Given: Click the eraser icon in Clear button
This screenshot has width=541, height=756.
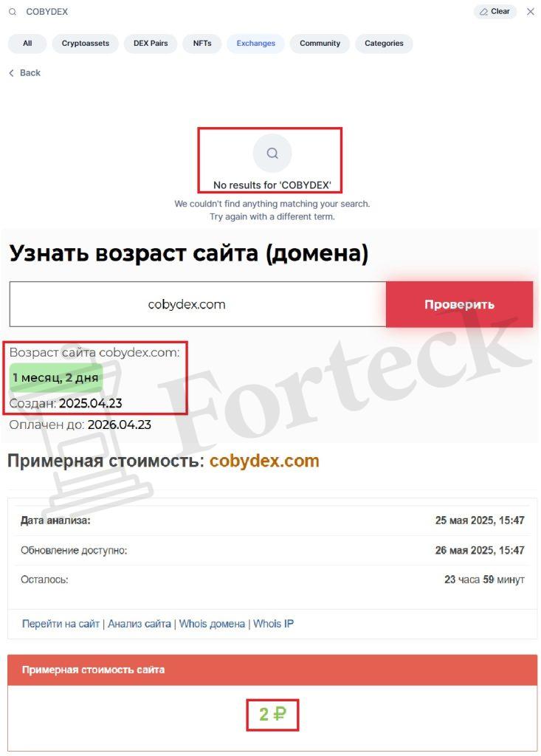Looking at the screenshot, I should (x=483, y=12).
